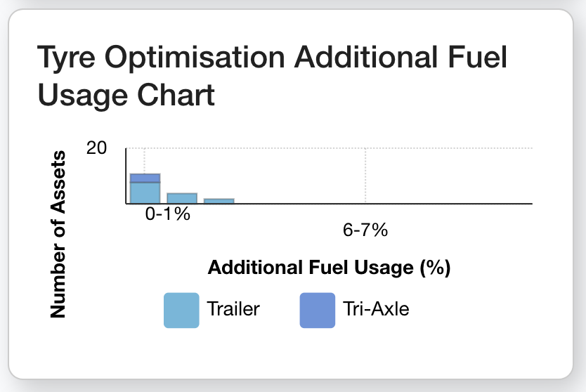Click the Trailer legend colour swatch
The height and width of the screenshot is (392, 586).
[x=181, y=311]
